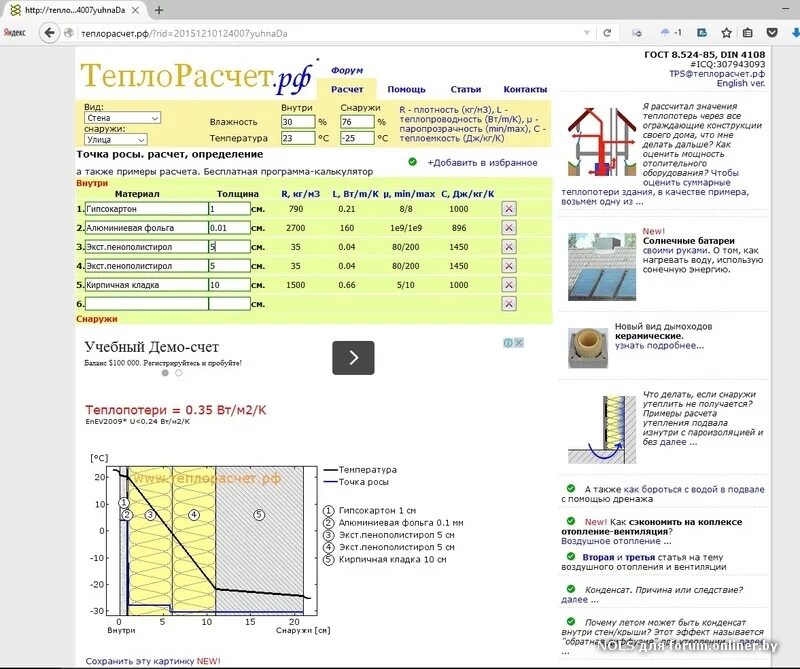Image resolution: width=800 pixels, height=669 pixels.
Task: Click the Яндекс logo in the toolbar
Action: [x=14, y=33]
